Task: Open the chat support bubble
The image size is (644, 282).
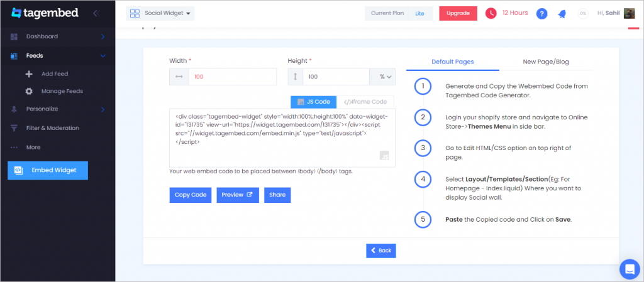Action: 630,269
